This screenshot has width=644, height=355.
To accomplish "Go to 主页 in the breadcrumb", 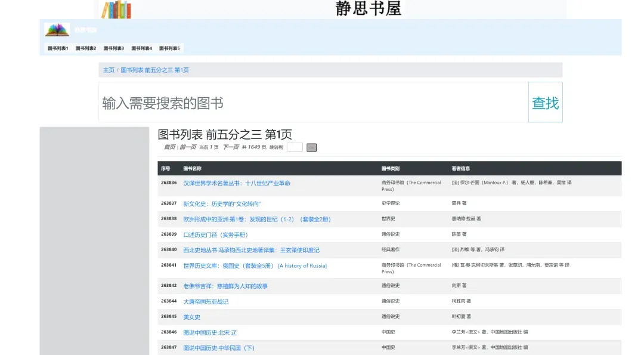I will pos(109,70).
